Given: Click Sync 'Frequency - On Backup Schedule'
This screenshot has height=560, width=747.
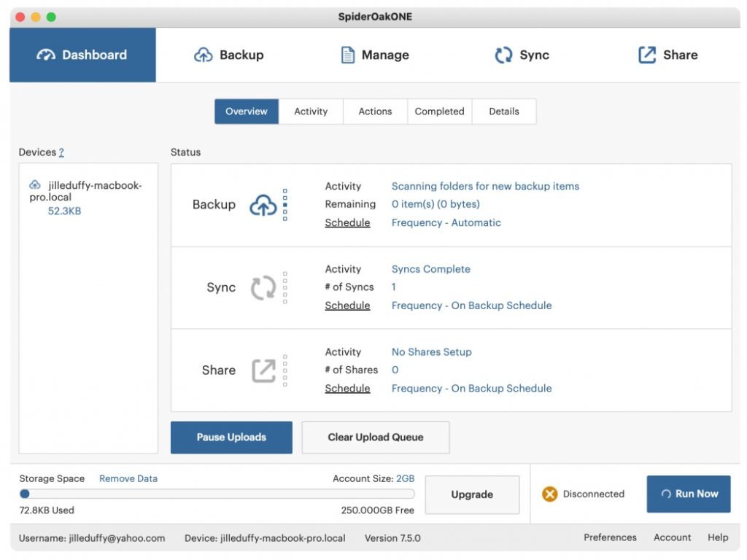Looking at the screenshot, I should click(472, 306).
